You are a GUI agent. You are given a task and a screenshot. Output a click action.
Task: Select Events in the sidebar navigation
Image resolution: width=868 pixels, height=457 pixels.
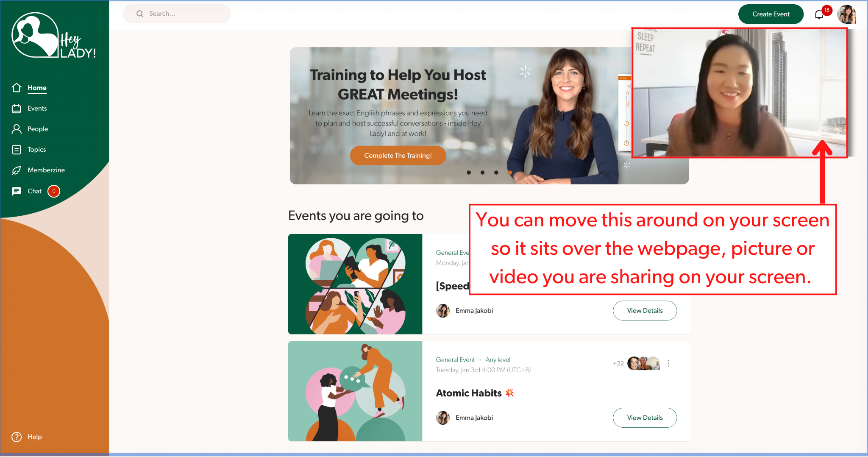(x=17, y=108)
